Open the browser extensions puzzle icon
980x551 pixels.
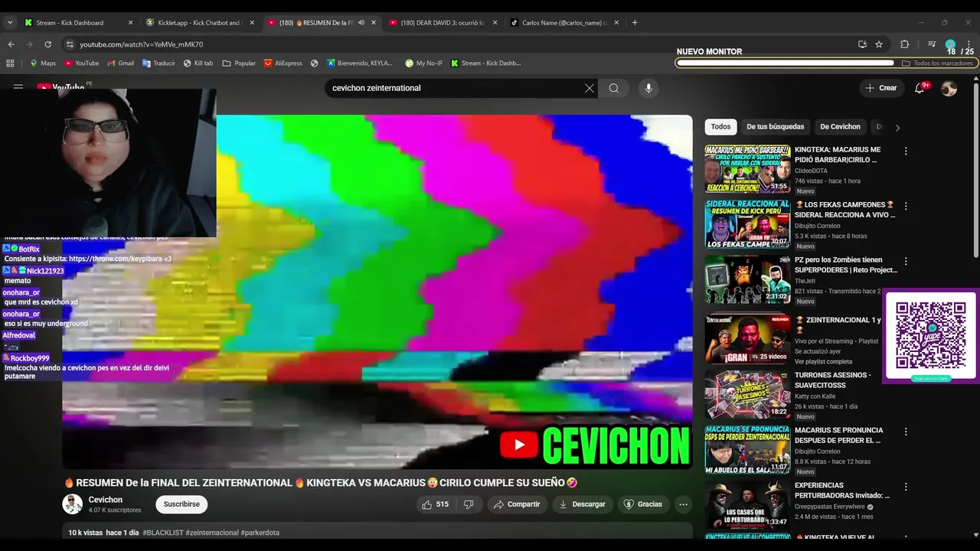(x=904, y=44)
